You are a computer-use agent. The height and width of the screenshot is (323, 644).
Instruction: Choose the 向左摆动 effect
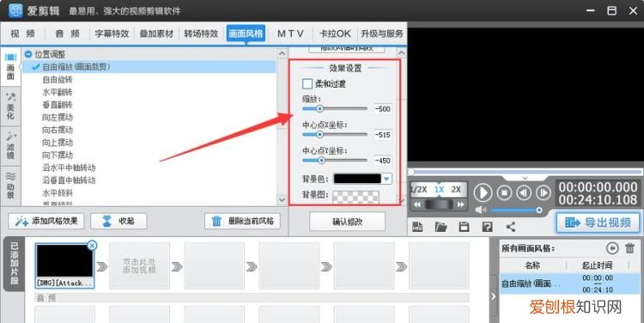pos(58,118)
